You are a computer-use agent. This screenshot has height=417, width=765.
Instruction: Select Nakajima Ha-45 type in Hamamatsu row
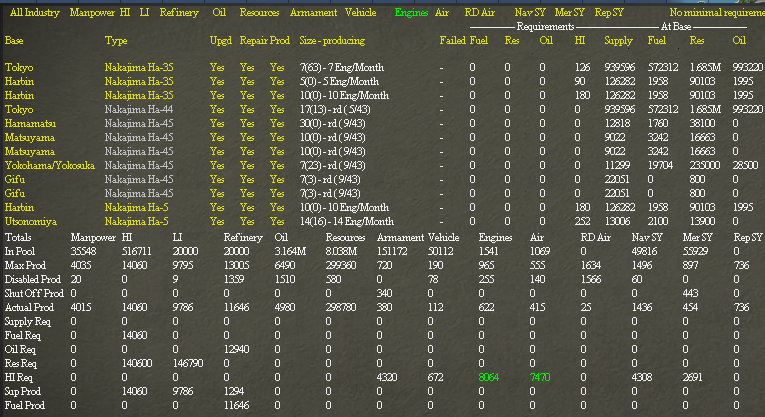tap(139, 123)
